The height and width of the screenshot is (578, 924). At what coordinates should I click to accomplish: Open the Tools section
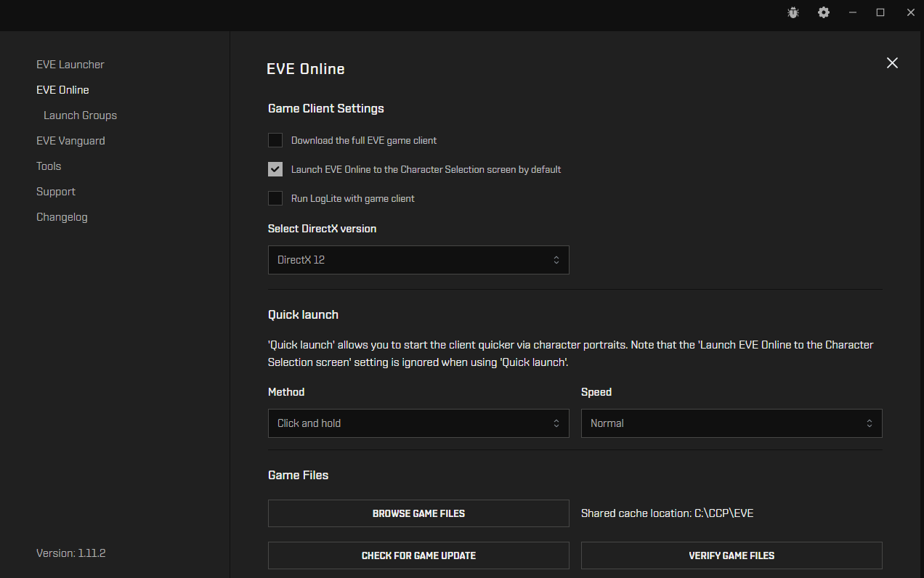[49, 166]
